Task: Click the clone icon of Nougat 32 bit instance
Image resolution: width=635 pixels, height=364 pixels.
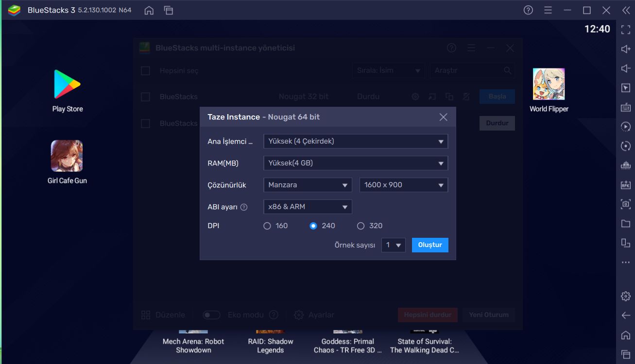Action: click(x=449, y=97)
